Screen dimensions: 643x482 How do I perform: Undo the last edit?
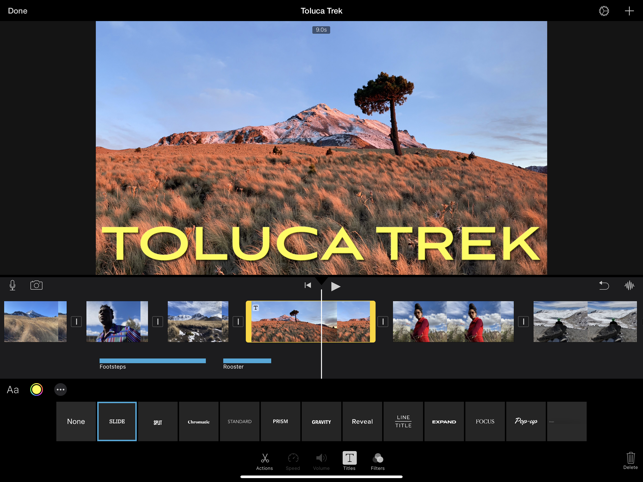click(604, 285)
